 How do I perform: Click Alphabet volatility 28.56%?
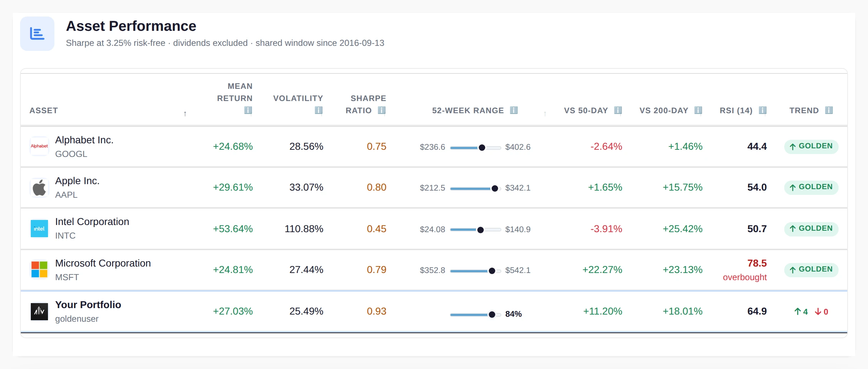[306, 147]
